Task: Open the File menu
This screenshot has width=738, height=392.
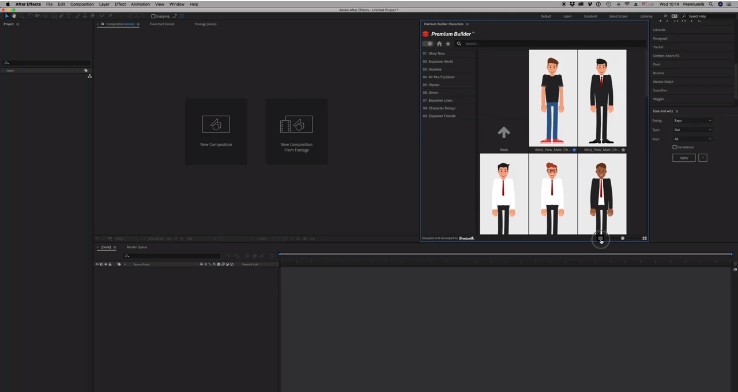Action: point(49,4)
